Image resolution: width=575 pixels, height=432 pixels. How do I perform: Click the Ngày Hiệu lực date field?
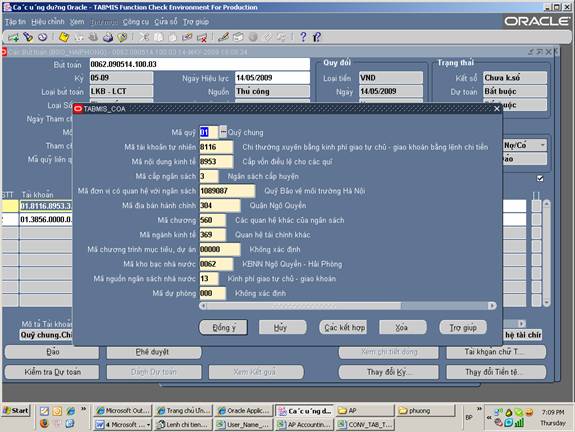click(272, 78)
